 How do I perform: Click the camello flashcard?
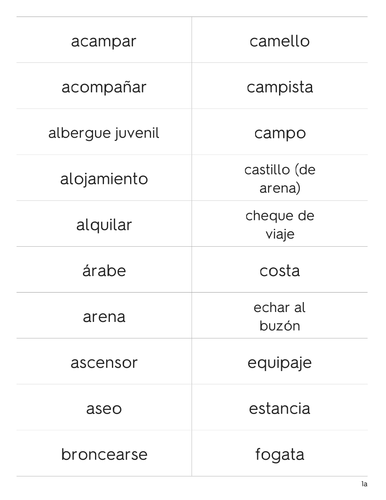pos(280,39)
